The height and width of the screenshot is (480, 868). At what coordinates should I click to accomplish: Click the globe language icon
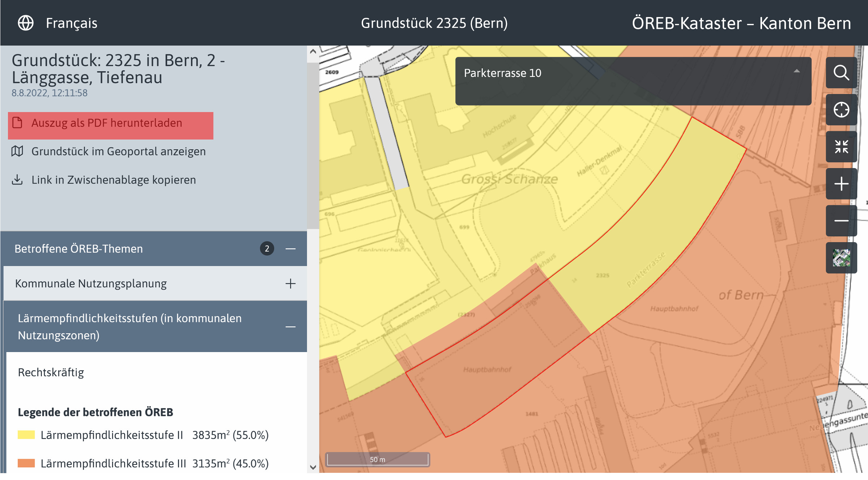click(26, 23)
